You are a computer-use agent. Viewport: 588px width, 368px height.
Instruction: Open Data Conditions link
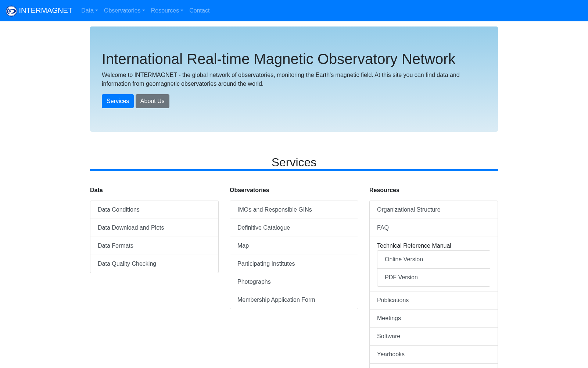(x=154, y=210)
